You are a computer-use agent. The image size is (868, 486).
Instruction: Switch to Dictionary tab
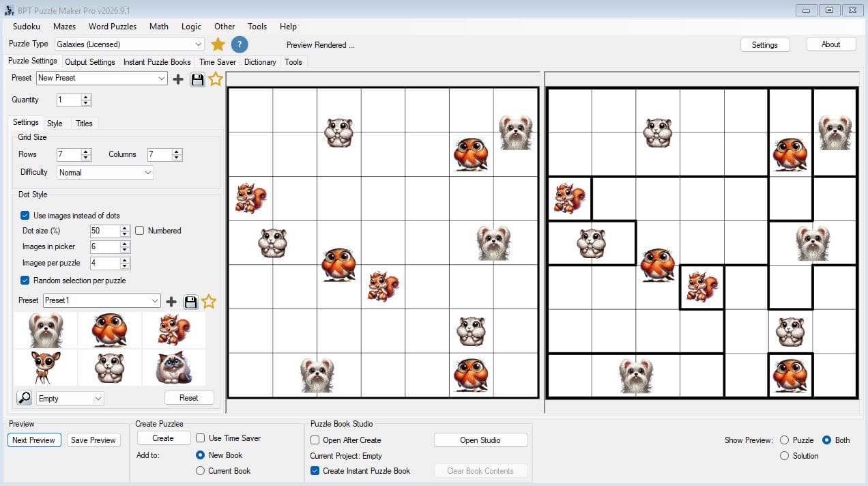(260, 62)
